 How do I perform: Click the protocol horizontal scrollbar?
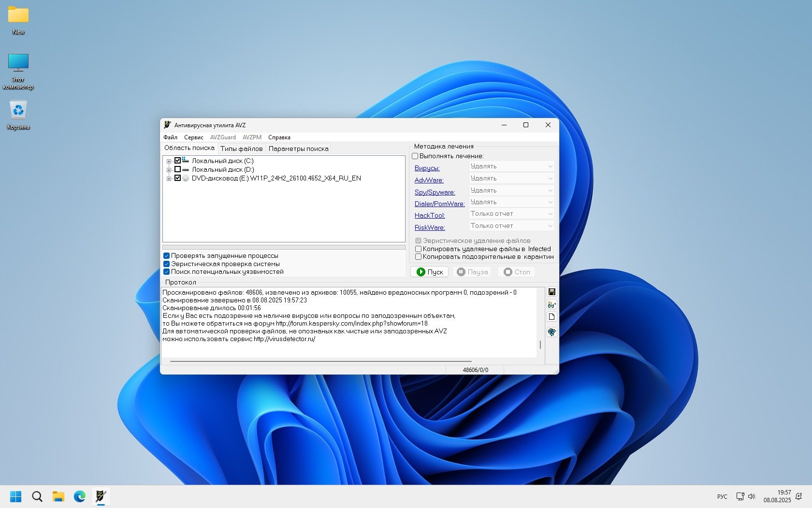pyautogui.click(x=320, y=361)
